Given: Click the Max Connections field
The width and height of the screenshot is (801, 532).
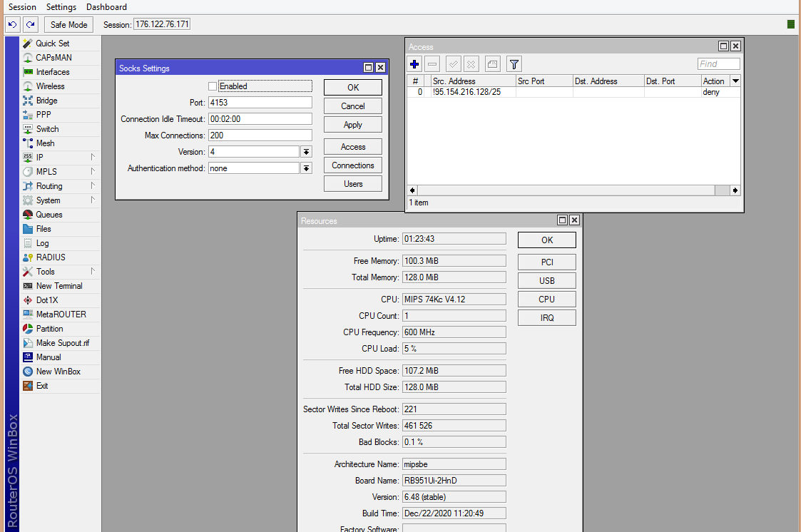Looking at the screenshot, I should click(x=260, y=135).
